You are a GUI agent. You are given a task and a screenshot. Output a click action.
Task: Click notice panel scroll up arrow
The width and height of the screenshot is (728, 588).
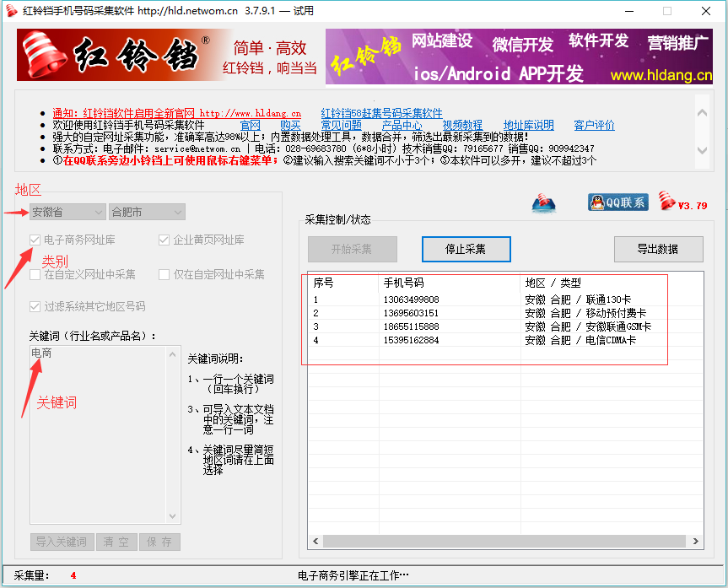(x=703, y=113)
